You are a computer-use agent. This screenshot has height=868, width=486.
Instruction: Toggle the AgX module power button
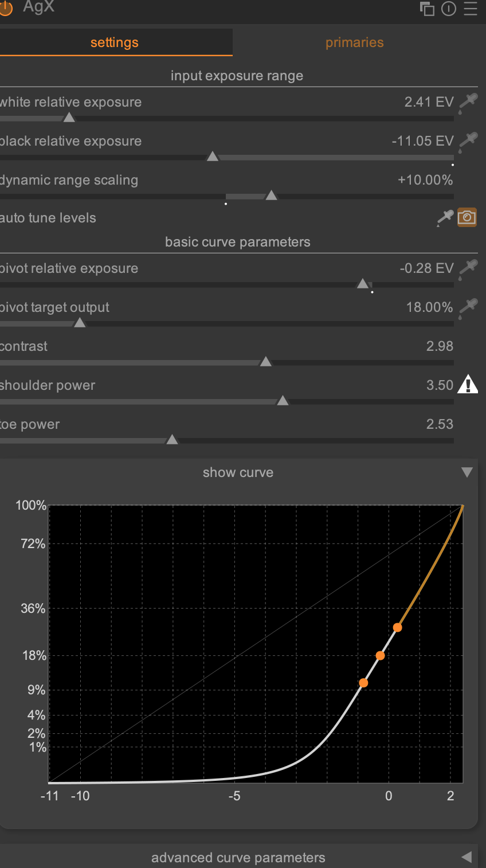[x=5, y=8]
